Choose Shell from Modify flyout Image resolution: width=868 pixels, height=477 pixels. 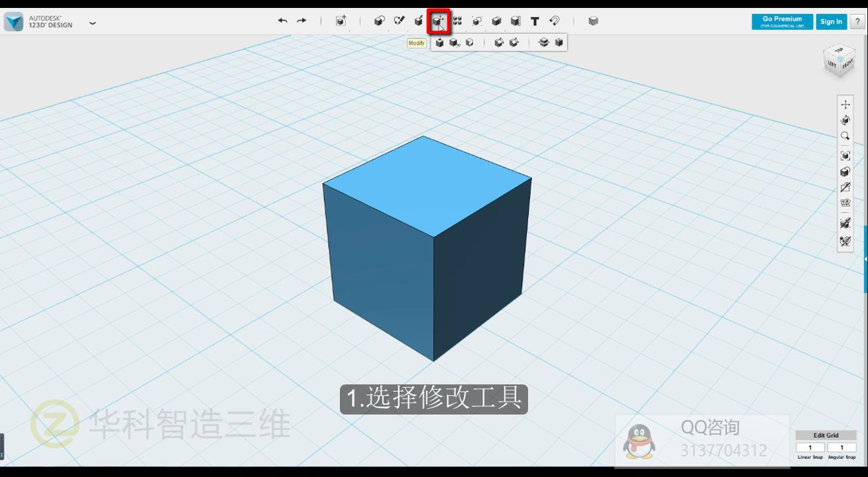click(x=559, y=42)
